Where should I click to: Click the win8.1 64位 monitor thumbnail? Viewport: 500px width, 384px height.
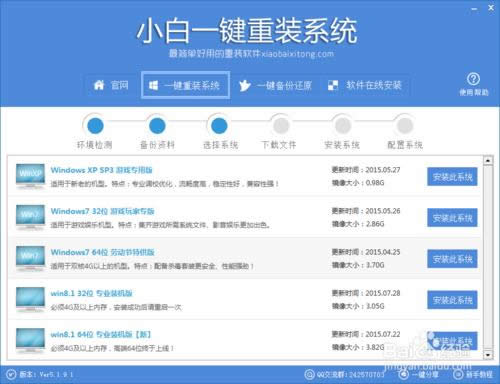(x=30, y=341)
